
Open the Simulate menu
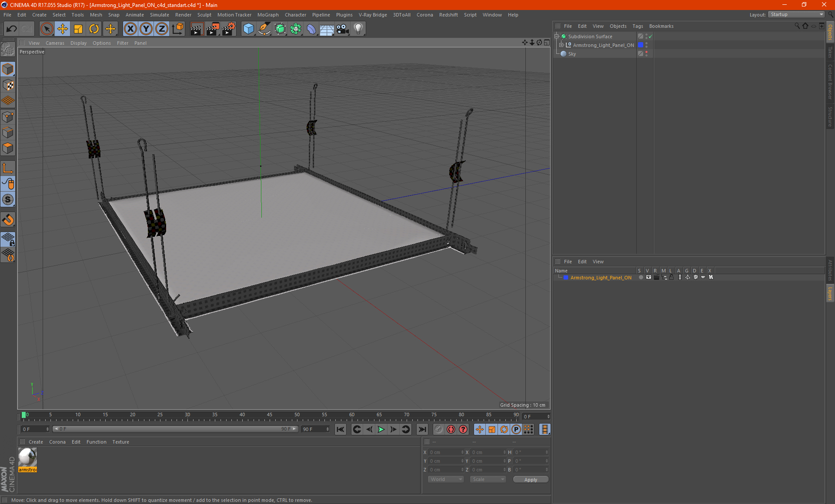pyautogui.click(x=159, y=15)
